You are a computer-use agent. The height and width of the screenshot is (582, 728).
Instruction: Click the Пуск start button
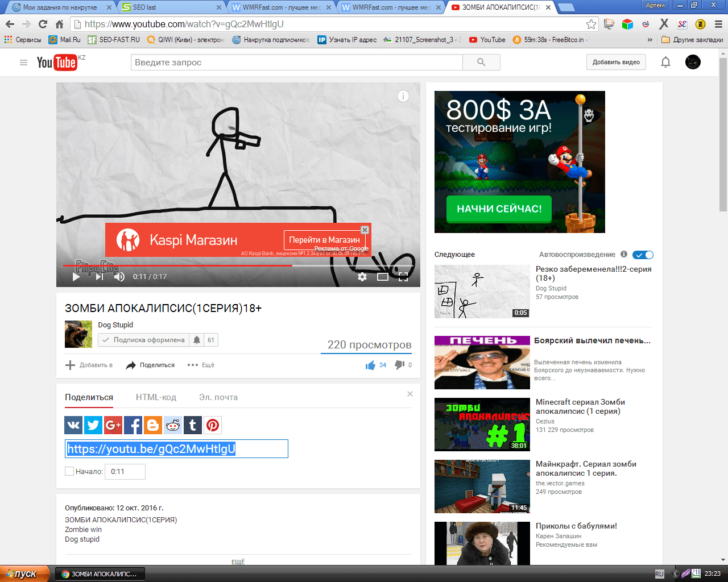click(24, 574)
